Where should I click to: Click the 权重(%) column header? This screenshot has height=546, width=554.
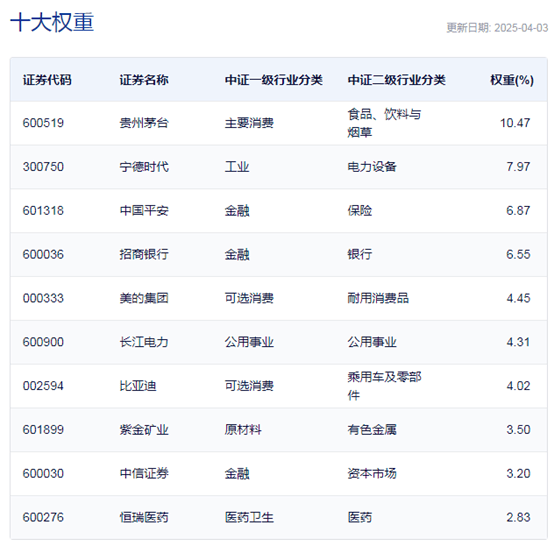click(x=512, y=80)
